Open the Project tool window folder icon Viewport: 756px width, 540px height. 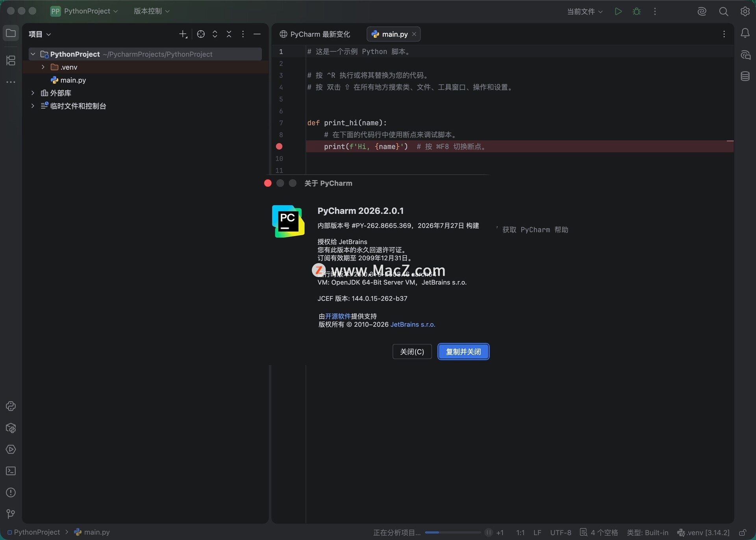[11, 33]
